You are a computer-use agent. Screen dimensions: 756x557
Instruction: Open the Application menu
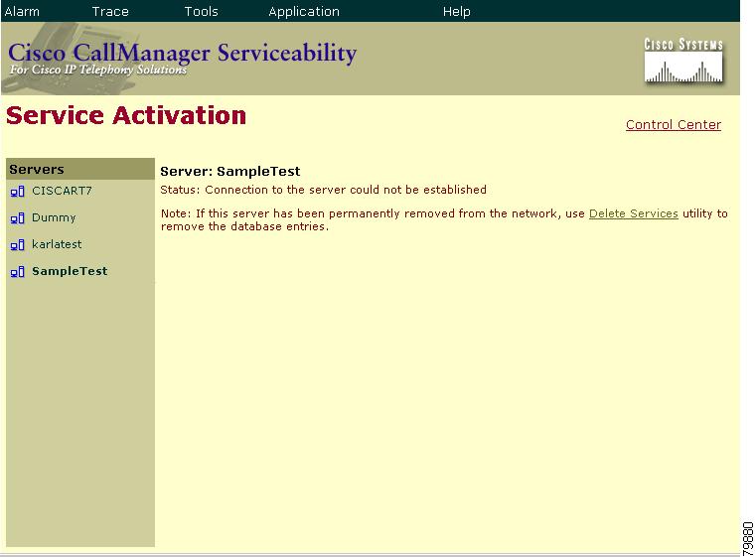click(304, 12)
